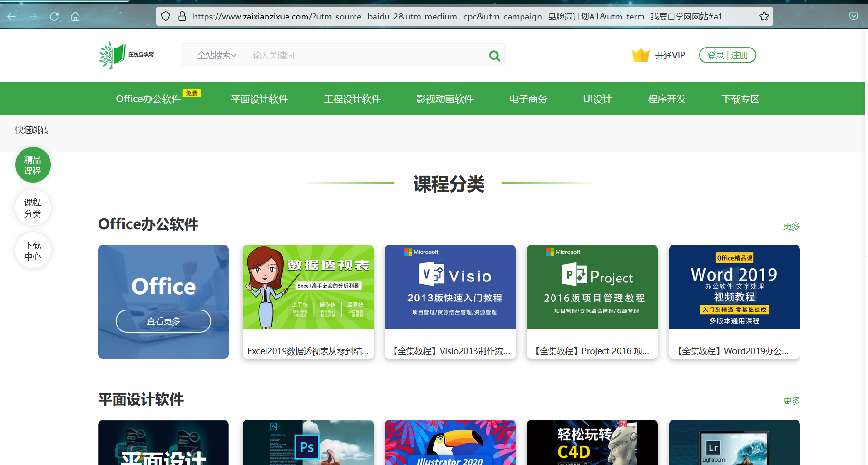Open the 平面设计软件 nav menu
The width and height of the screenshot is (868, 465).
tap(259, 99)
